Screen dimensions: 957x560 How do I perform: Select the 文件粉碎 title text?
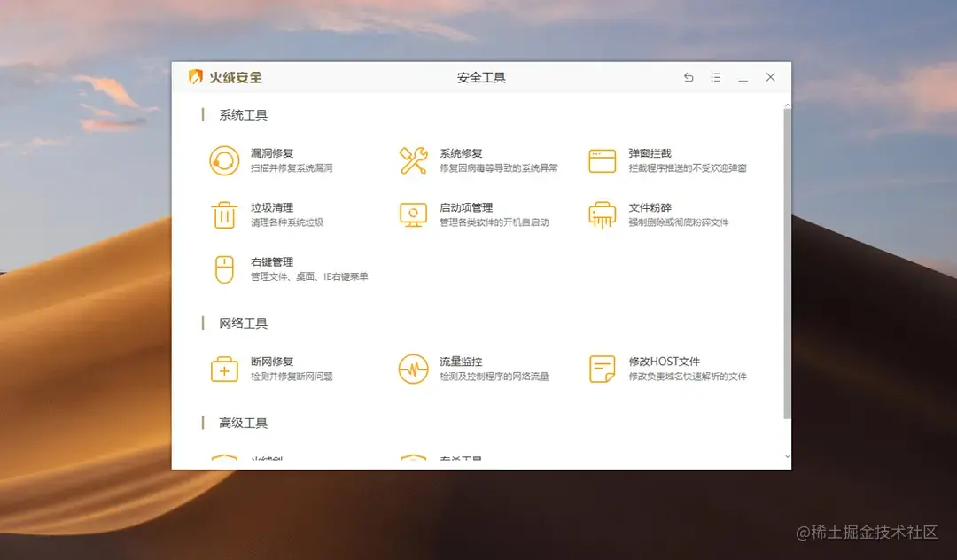point(650,207)
